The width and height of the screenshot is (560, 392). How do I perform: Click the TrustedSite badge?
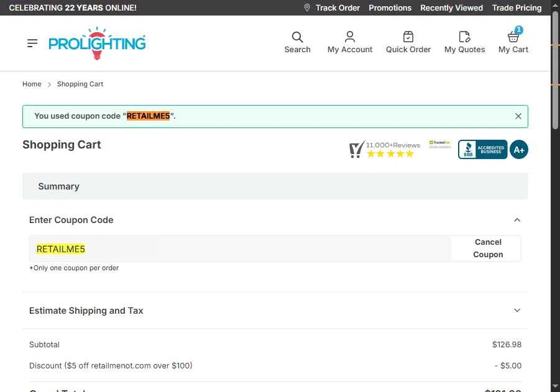click(439, 144)
